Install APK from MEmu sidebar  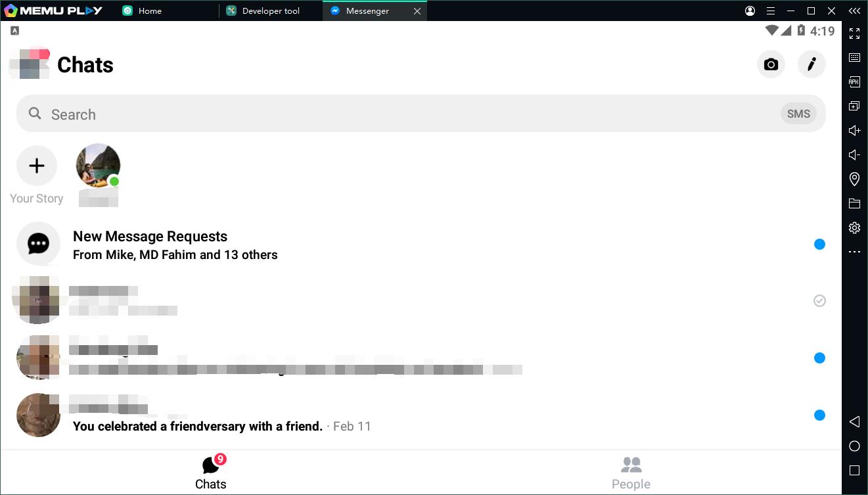[854, 82]
